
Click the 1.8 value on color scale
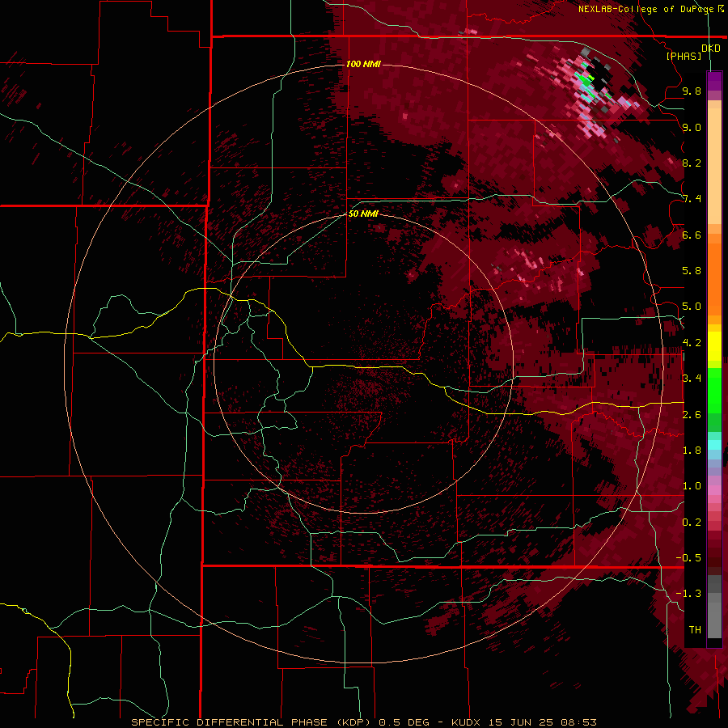click(x=692, y=451)
